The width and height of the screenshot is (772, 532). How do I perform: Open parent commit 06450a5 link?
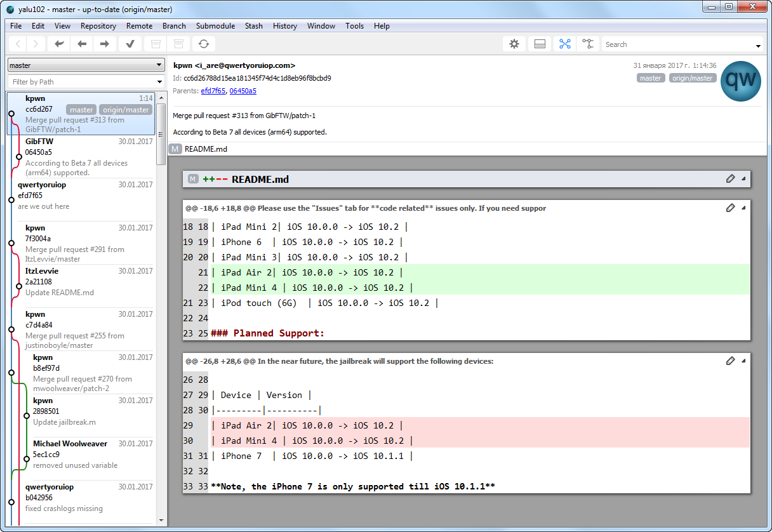[x=243, y=91]
